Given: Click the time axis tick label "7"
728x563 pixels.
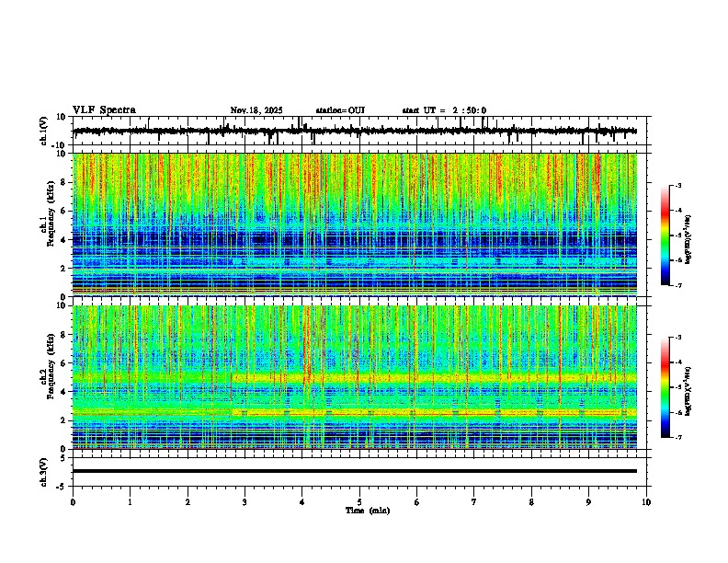Looking at the screenshot, I should pos(474,502).
